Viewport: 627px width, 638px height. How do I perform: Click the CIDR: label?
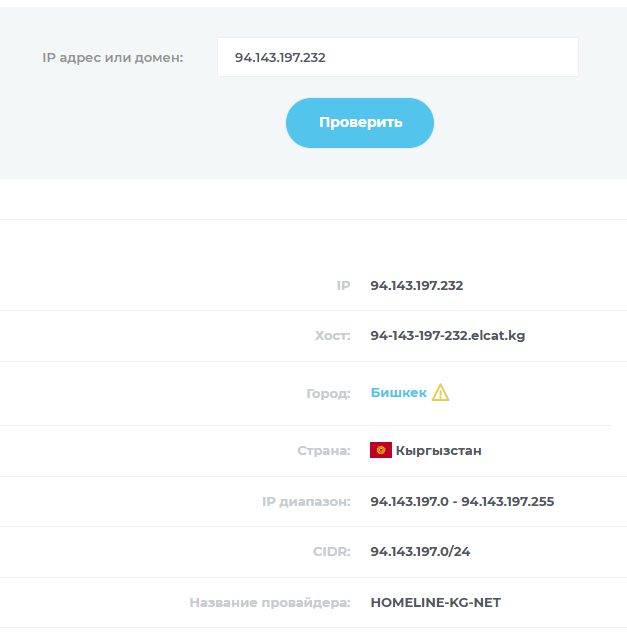point(331,552)
